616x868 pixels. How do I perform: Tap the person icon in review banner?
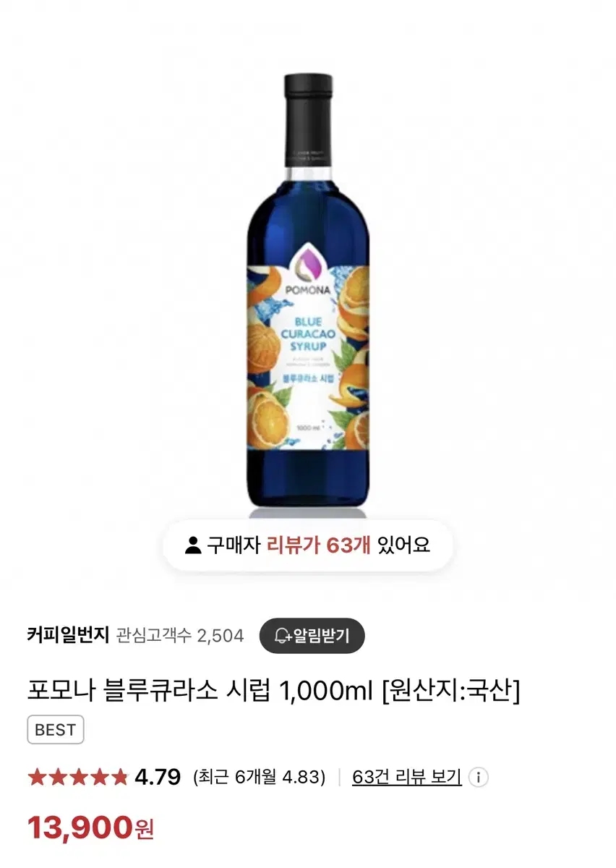192,545
